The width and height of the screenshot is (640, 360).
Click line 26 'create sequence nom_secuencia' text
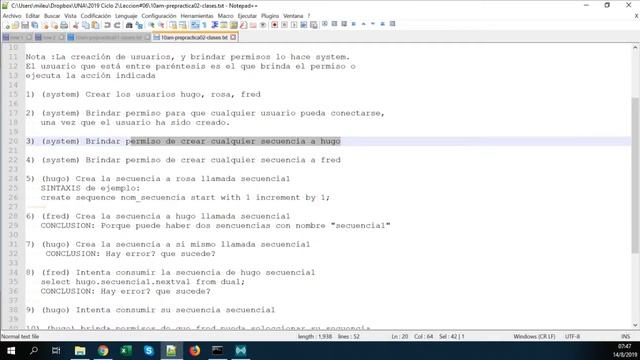click(113, 198)
